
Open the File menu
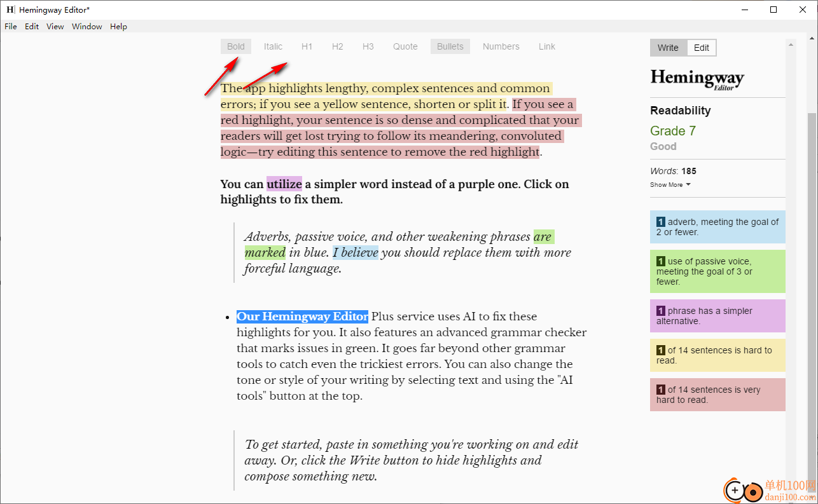pos(11,27)
